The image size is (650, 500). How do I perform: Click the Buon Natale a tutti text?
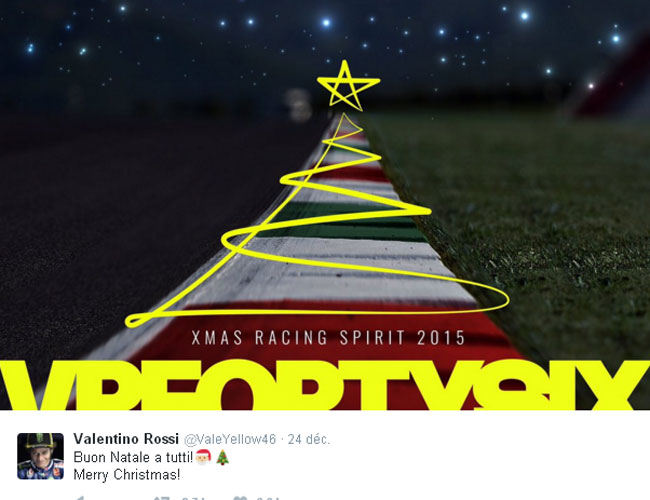[x=133, y=457]
